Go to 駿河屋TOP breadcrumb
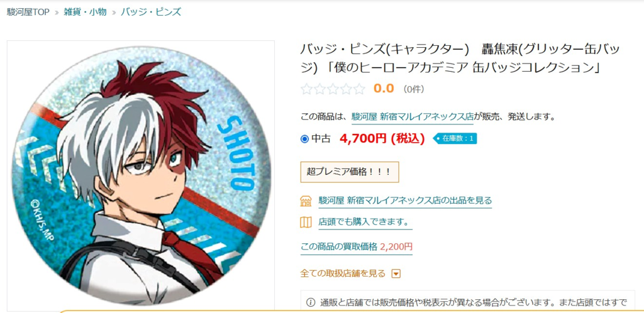This screenshot has height=313, width=644. pyautogui.click(x=28, y=12)
